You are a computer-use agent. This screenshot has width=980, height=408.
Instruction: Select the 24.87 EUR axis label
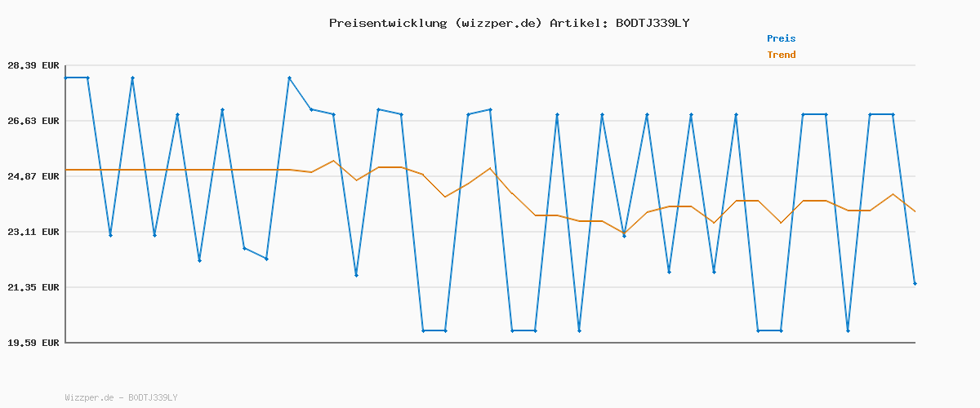point(33,176)
